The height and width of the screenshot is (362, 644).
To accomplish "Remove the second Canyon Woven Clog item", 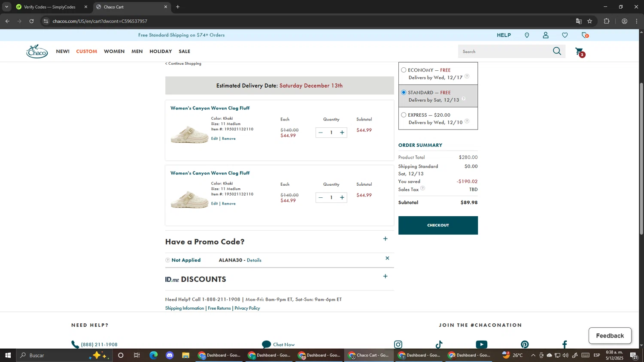I will click(229, 204).
